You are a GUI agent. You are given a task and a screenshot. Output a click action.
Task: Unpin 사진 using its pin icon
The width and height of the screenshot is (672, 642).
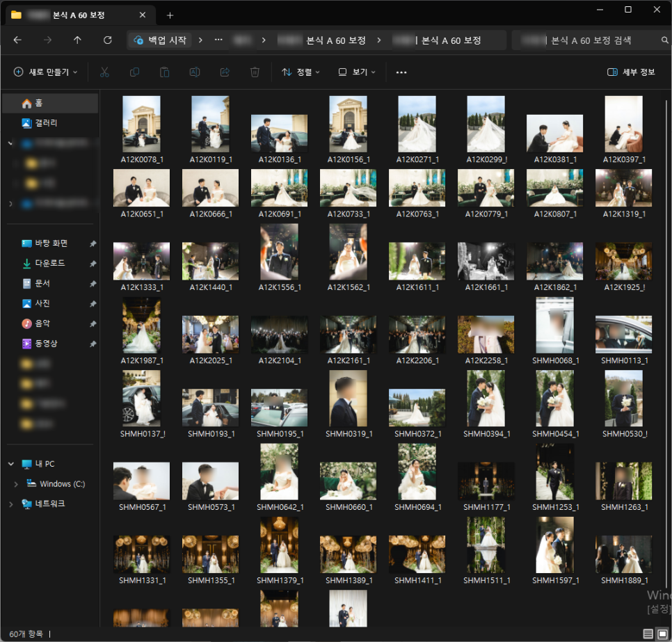[93, 304]
